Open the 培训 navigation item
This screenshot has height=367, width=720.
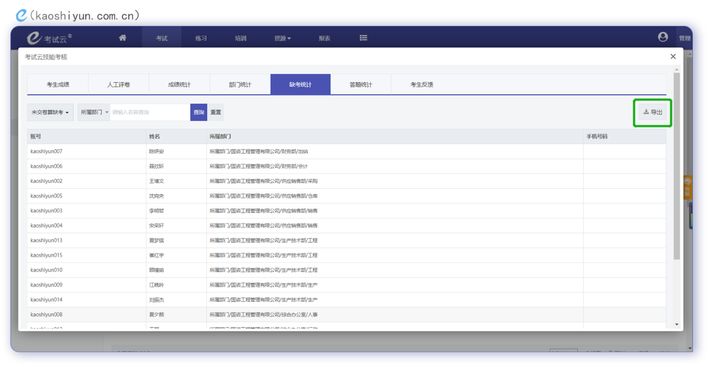241,38
